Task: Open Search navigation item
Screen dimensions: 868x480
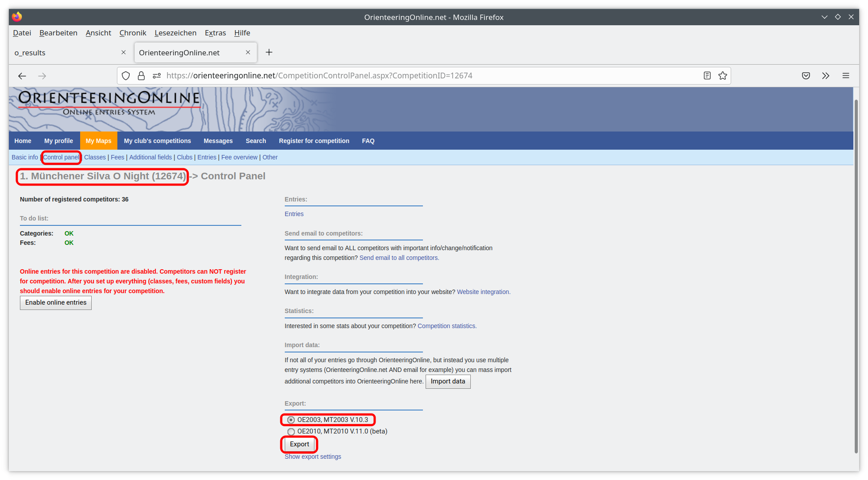Action: tap(256, 141)
